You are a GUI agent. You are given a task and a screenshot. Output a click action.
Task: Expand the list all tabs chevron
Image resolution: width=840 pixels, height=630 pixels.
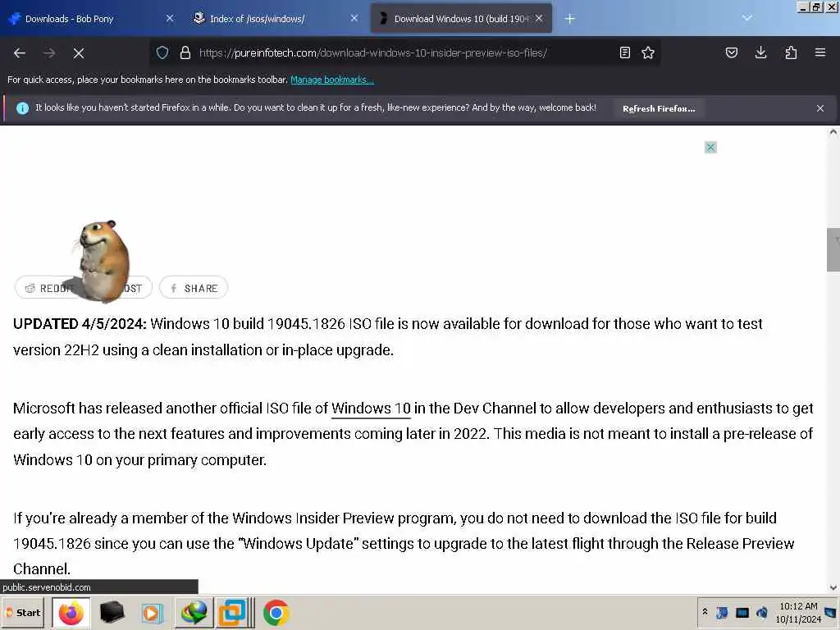(x=747, y=18)
